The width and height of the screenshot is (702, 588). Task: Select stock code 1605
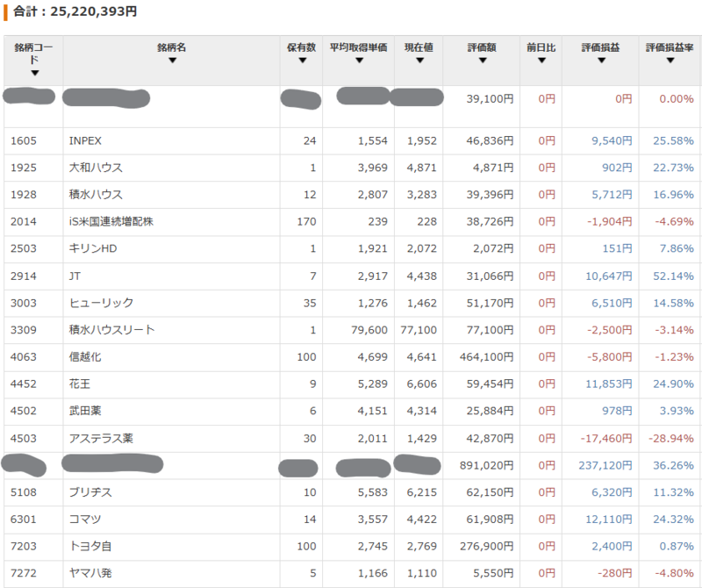24,140
